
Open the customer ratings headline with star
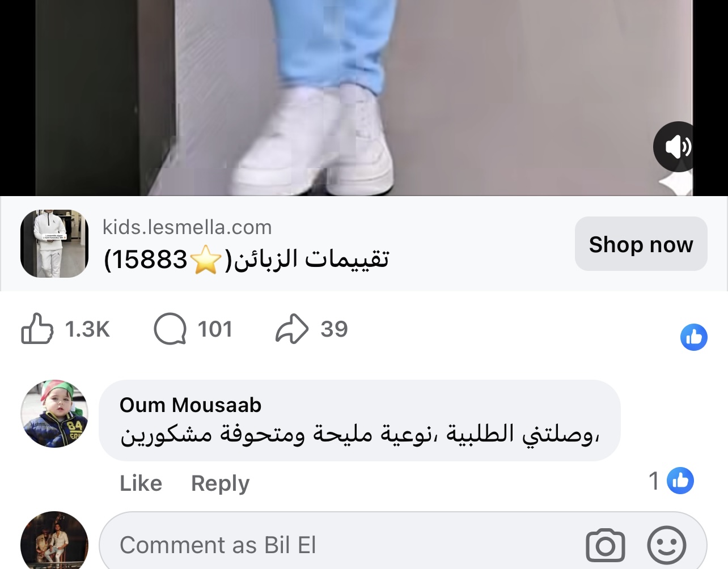click(x=247, y=260)
